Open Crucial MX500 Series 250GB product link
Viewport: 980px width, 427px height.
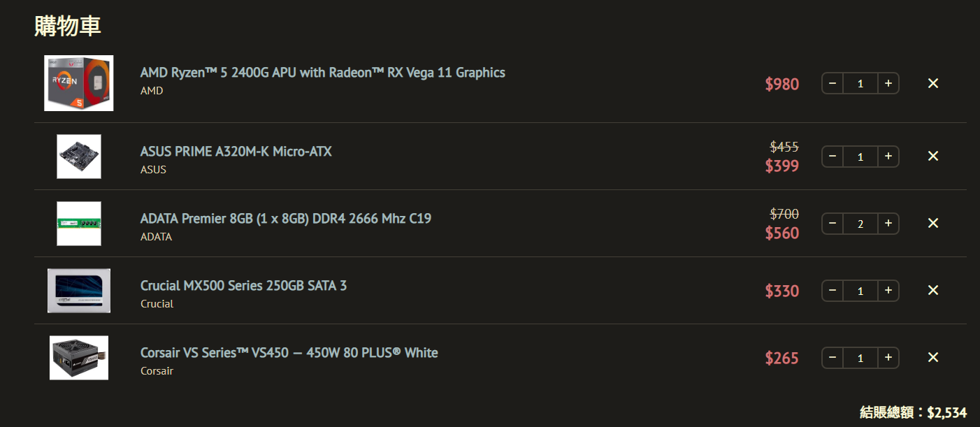click(243, 285)
